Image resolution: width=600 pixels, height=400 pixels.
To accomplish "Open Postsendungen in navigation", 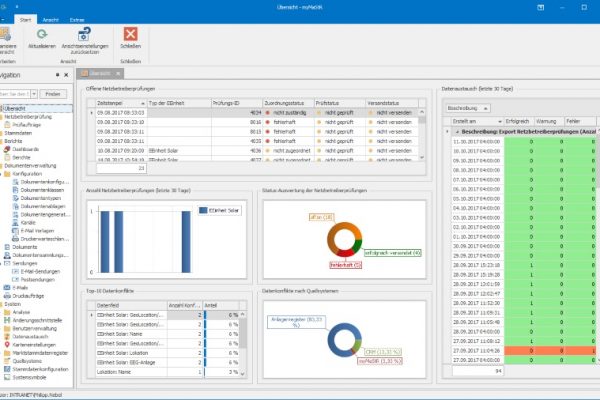I will (38, 280).
